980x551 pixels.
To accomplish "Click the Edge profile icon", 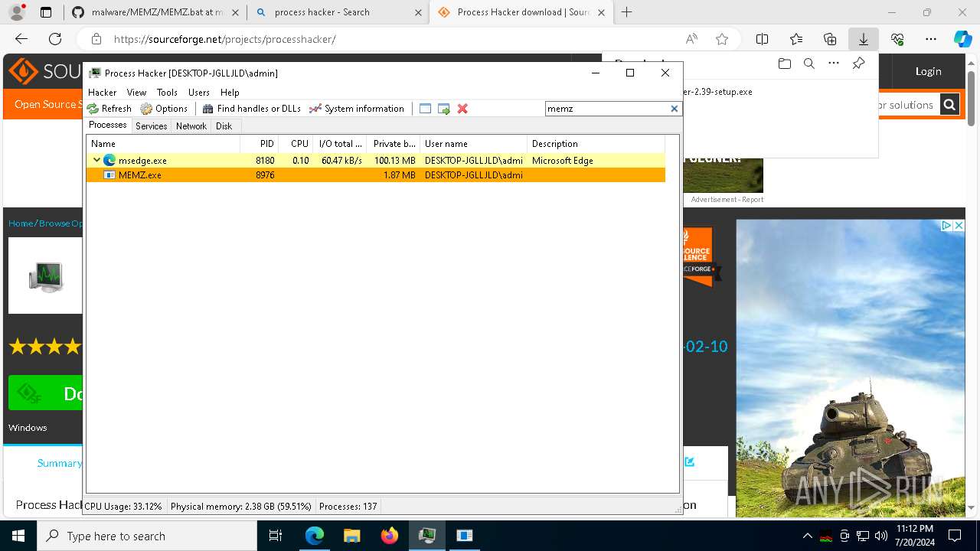I will click(x=17, y=12).
